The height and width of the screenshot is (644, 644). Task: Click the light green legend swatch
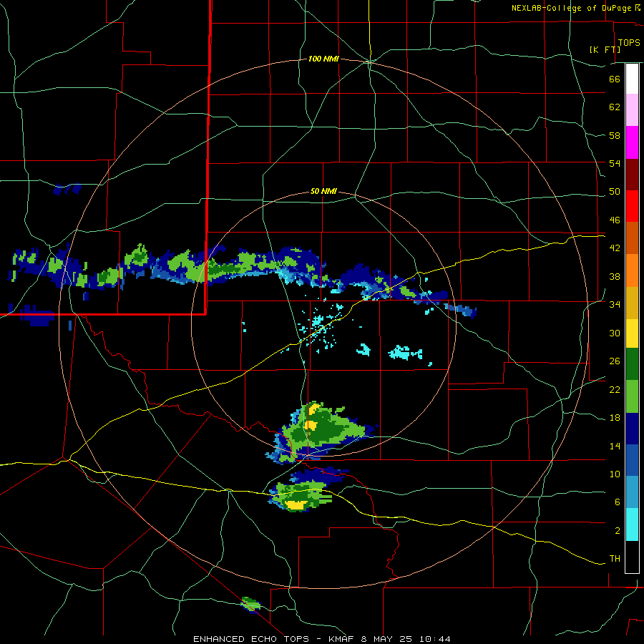coord(632,396)
